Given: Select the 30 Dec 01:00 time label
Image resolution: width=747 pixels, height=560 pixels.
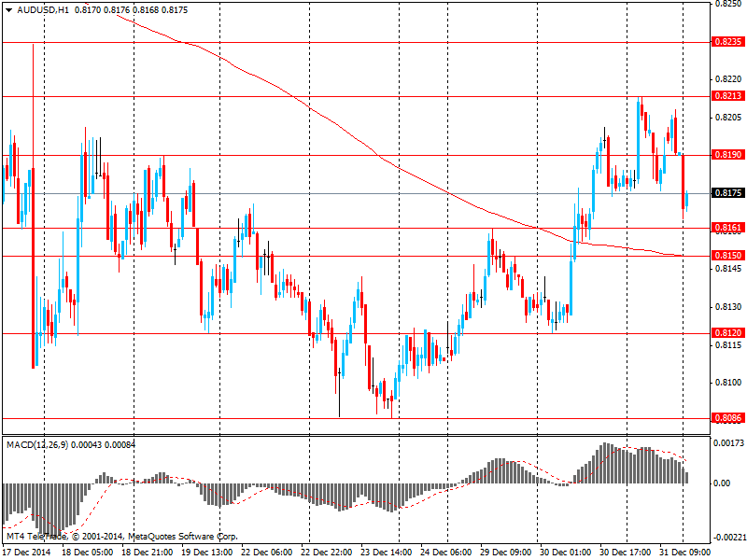Looking at the screenshot, I should coord(566,552).
